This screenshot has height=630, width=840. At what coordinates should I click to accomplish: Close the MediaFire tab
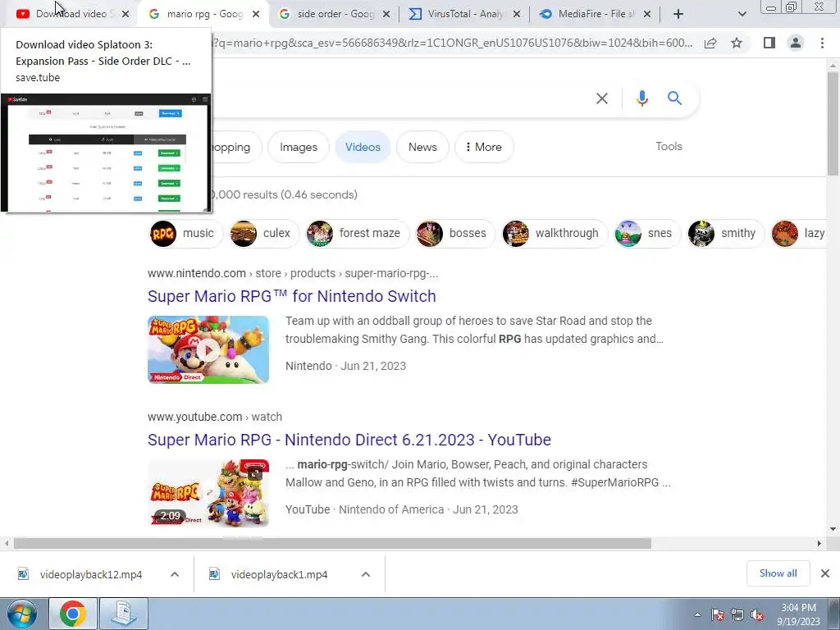tap(647, 14)
